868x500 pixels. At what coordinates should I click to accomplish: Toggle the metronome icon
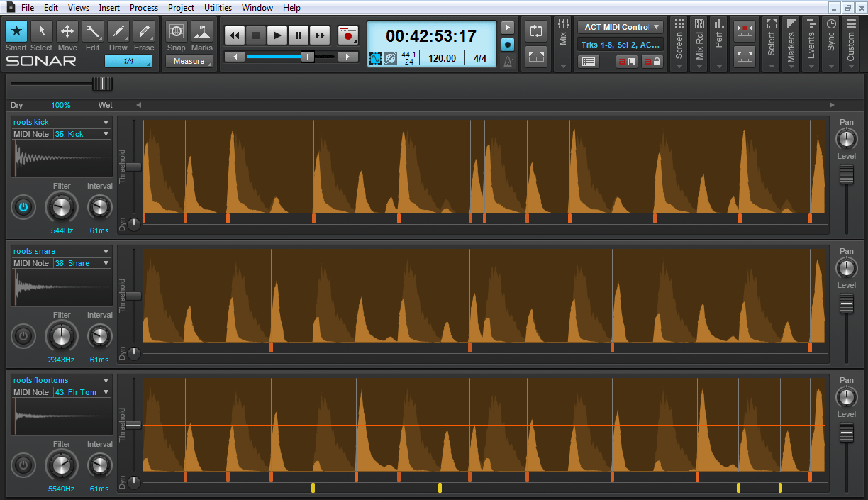[x=508, y=62]
